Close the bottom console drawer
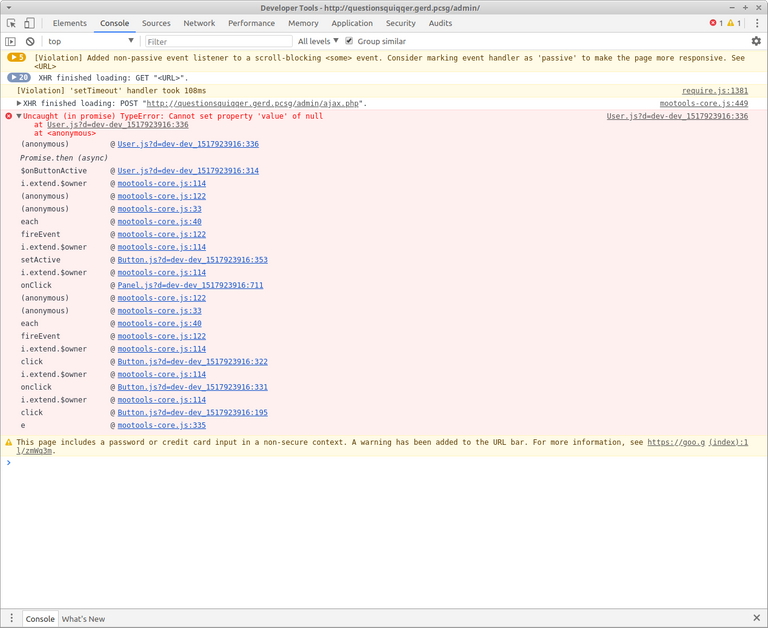 [x=756, y=618]
